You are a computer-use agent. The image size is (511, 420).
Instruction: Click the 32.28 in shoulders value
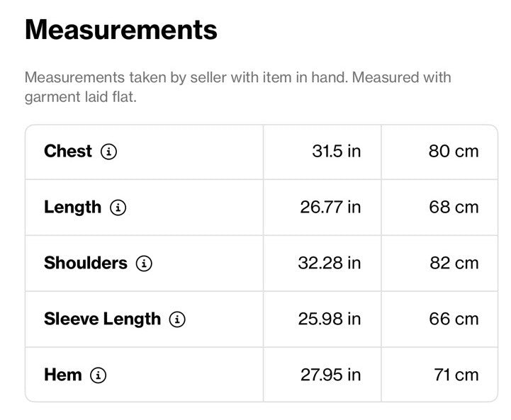[x=330, y=263]
